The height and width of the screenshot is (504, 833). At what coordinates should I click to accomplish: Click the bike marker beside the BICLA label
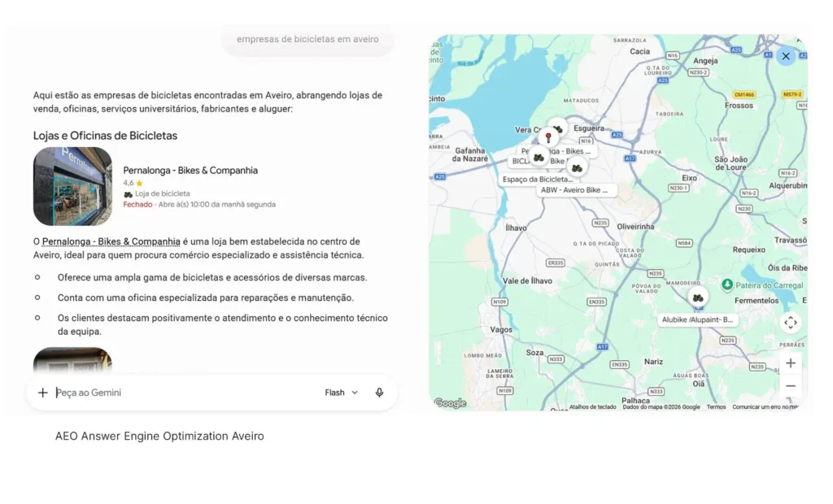539,158
